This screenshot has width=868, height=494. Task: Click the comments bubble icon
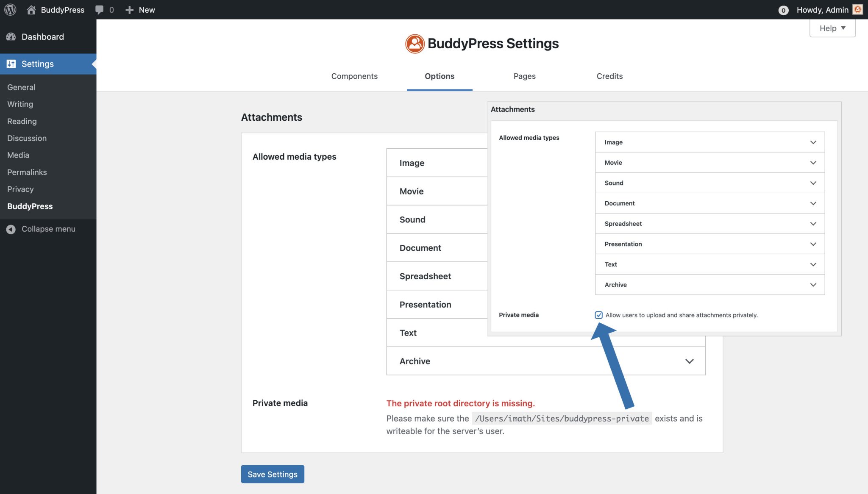(100, 9)
